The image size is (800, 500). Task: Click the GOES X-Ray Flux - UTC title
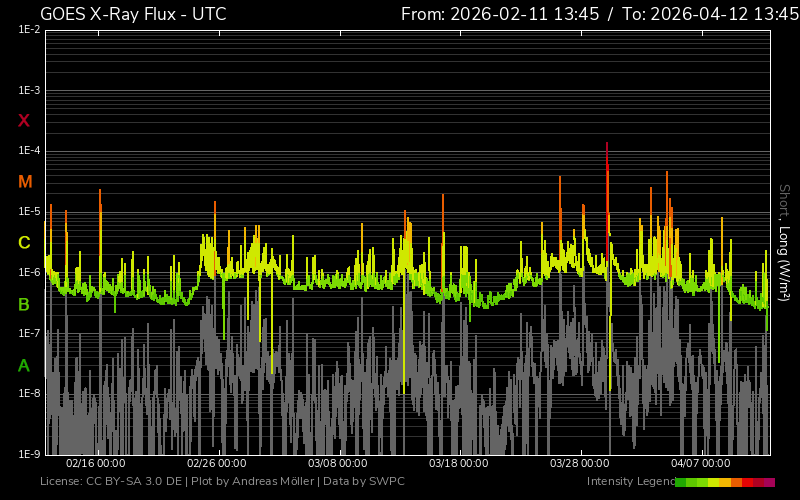tap(133, 14)
